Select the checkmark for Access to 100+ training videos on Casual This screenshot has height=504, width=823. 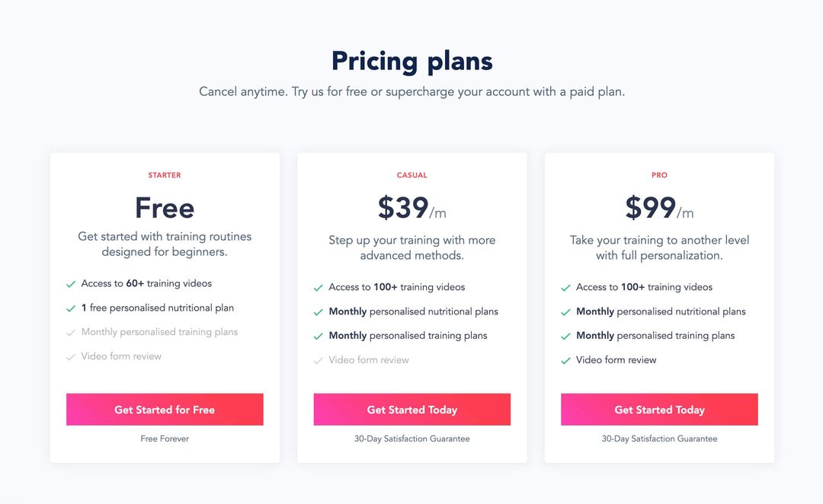tap(318, 288)
